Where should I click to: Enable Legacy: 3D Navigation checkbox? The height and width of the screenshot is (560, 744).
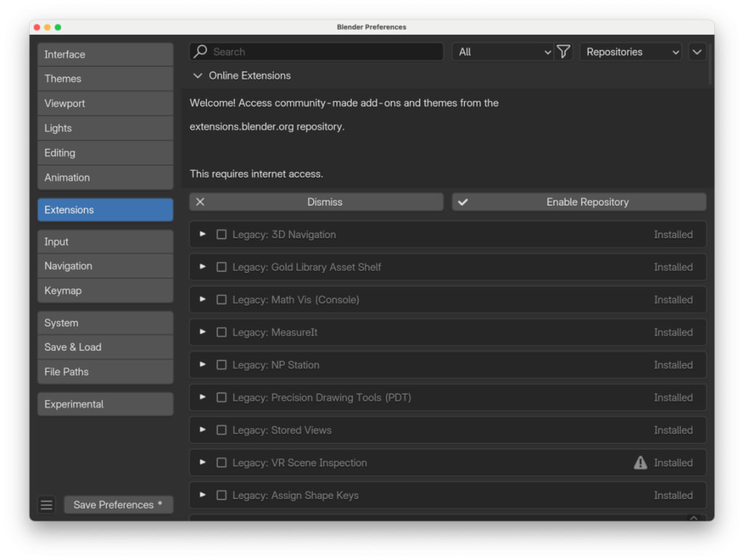click(x=221, y=235)
